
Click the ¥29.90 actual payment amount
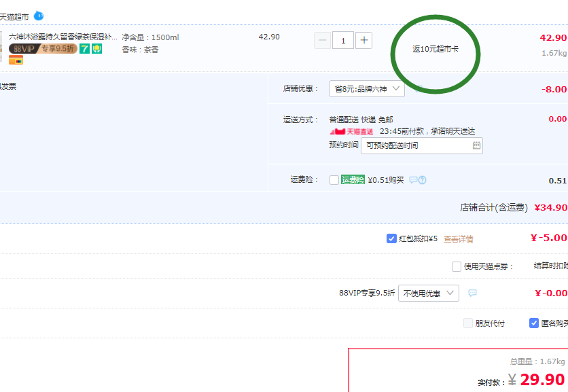537,380
